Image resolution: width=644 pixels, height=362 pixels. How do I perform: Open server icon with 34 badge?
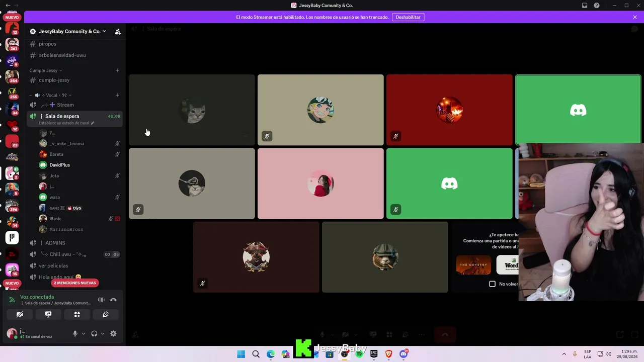(x=12, y=108)
